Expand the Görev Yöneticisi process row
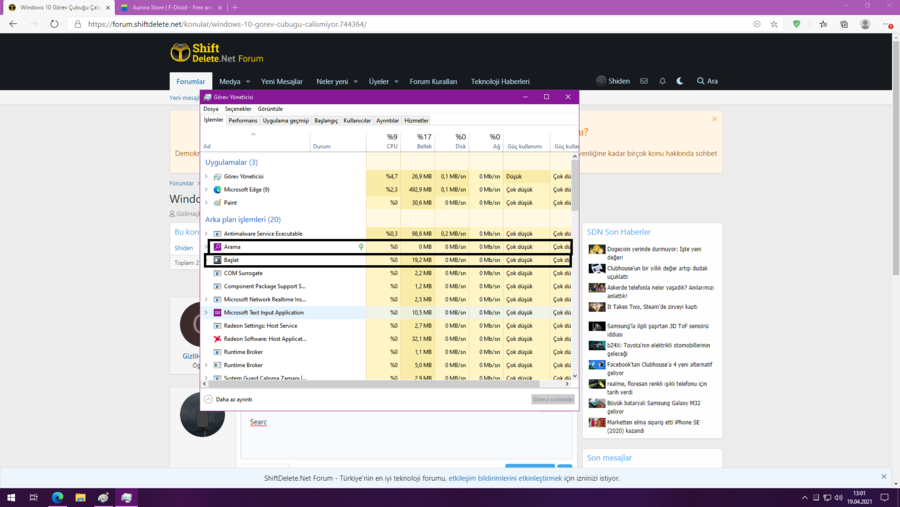 tap(206, 176)
